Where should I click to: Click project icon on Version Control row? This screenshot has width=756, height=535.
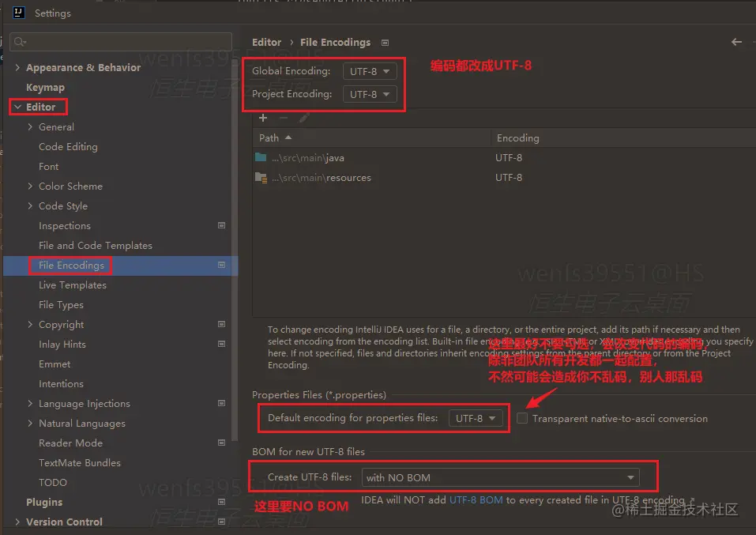click(x=221, y=522)
